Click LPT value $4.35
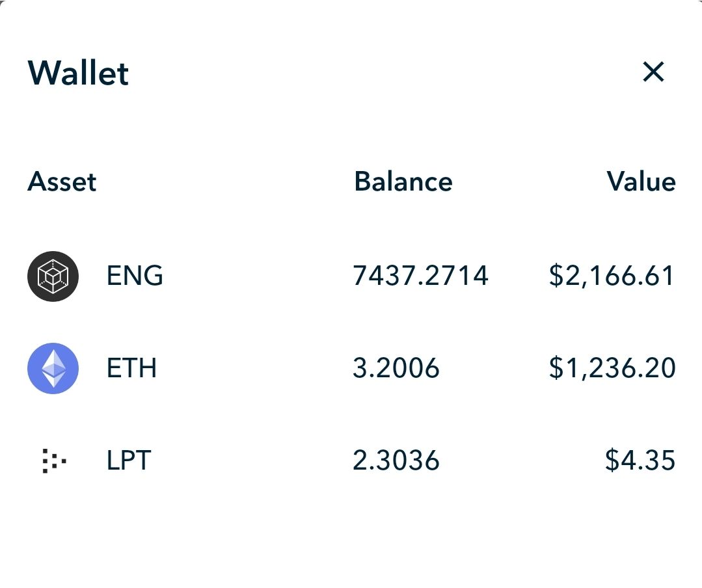The height and width of the screenshot is (588, 702). (640, 461)
